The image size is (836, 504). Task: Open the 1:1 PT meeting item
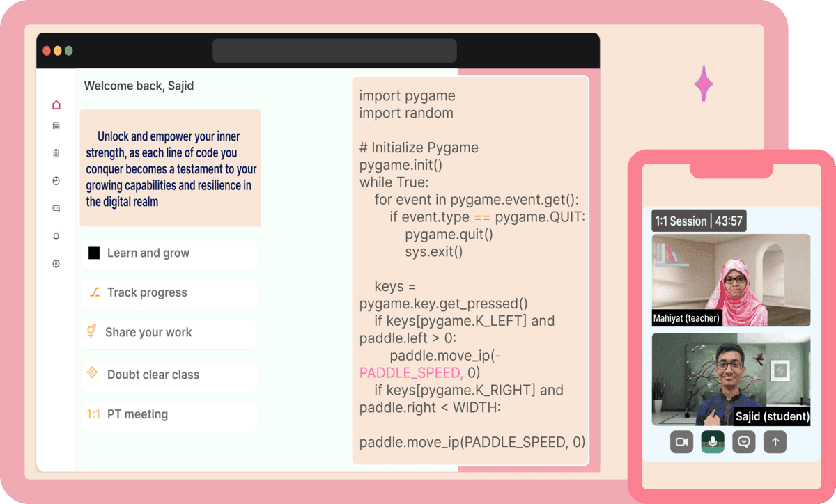click(x=170, y=414)
